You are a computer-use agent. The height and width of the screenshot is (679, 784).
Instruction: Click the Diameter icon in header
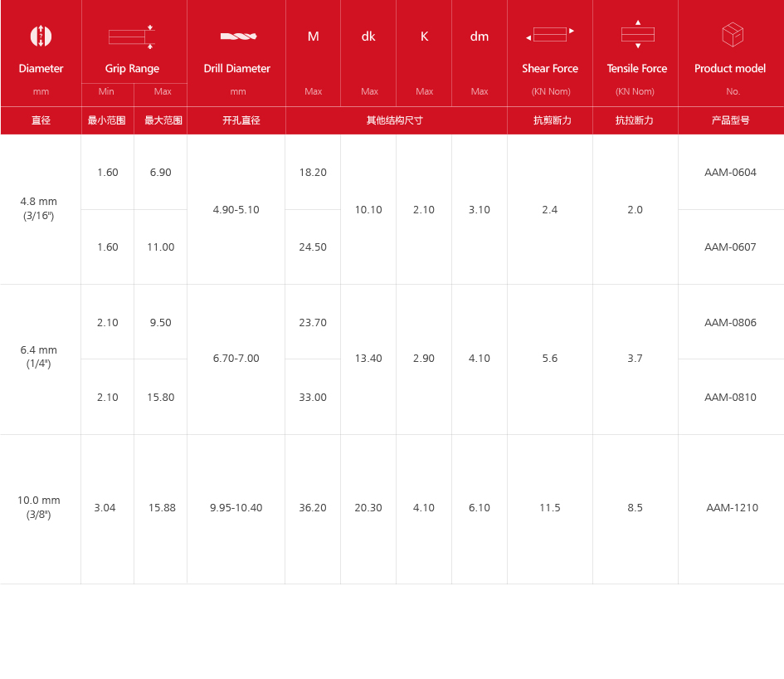(41, 36)
